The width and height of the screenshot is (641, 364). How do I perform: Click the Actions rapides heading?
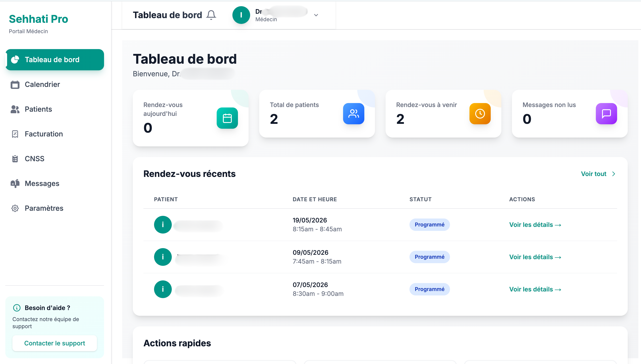pos(177,343)
